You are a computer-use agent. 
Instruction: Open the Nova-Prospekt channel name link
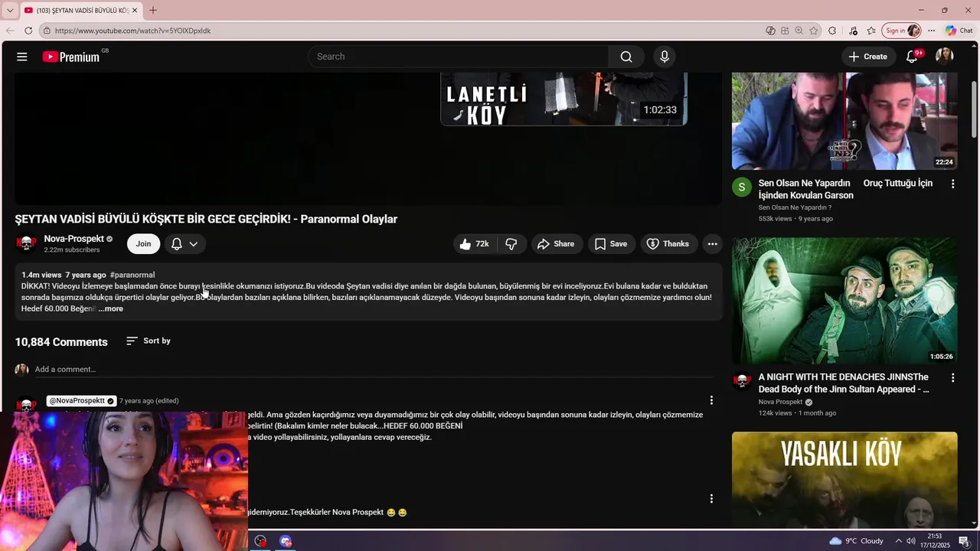(74, 239)
